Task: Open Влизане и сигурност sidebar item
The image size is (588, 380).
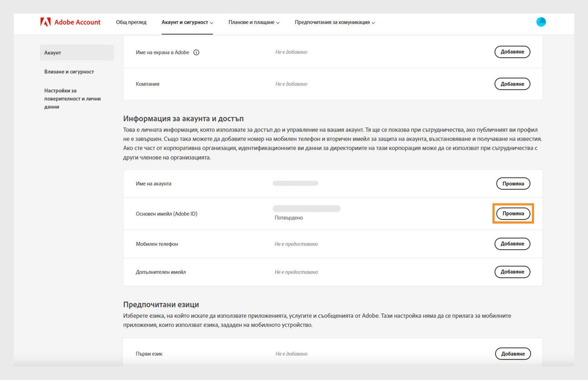Action: [x=69, y=72]
